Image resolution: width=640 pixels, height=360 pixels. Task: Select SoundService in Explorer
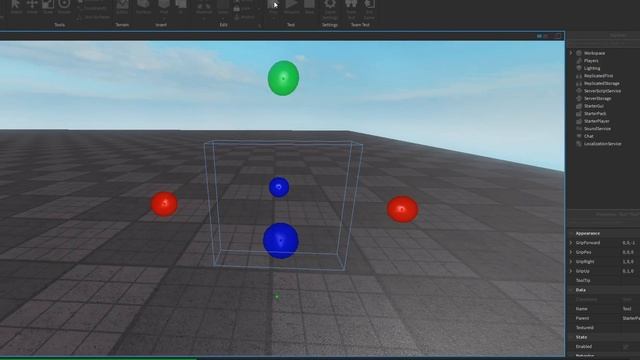[x=598, y=129]
